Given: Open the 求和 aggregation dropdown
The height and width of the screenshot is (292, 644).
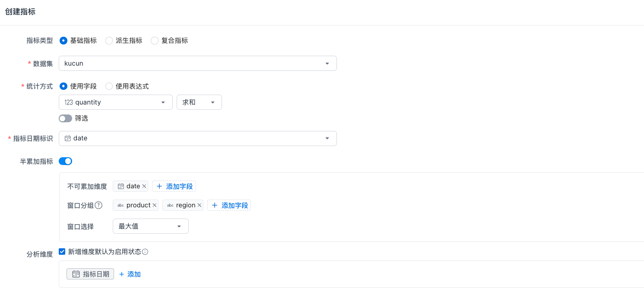Looking at the screenshot, I should tap(199, 102).
